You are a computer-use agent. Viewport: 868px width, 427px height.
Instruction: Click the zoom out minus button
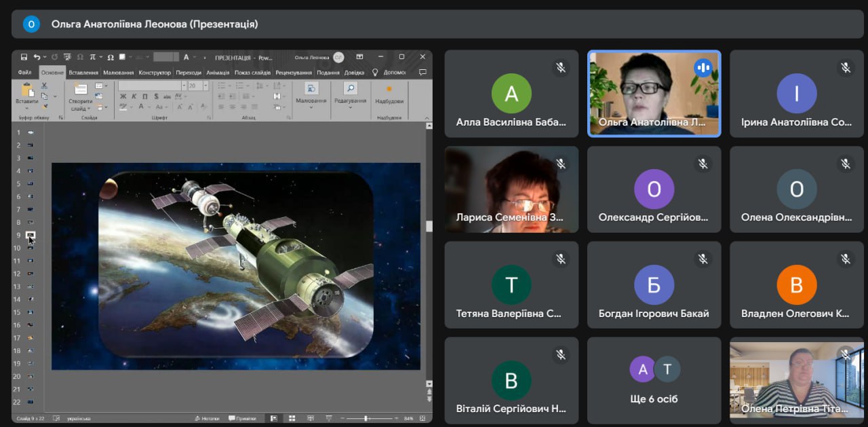342,418
